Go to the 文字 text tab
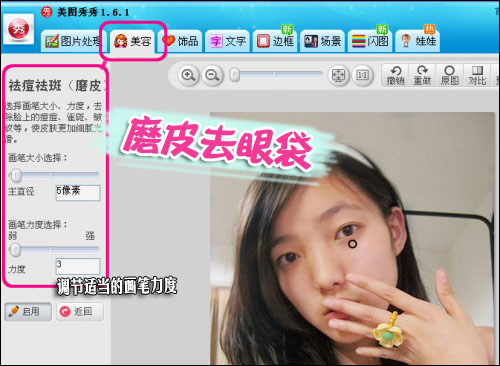This screenshot has width=500, height=366. click(227, 41)
